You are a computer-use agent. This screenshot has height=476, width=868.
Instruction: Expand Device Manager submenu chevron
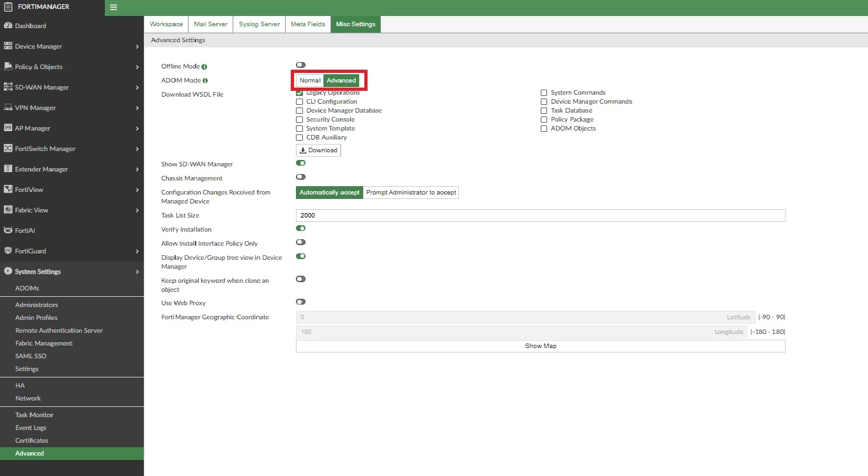(137, 47)
